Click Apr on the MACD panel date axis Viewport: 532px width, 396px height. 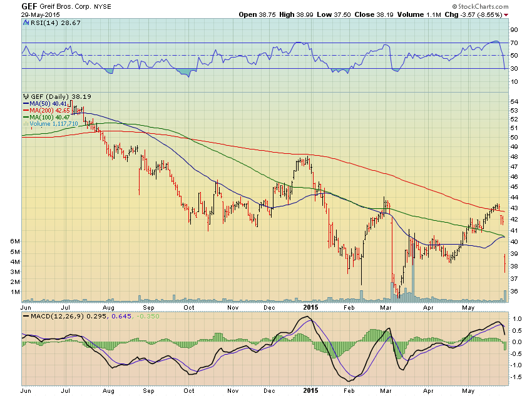click(x=428, y=391)
